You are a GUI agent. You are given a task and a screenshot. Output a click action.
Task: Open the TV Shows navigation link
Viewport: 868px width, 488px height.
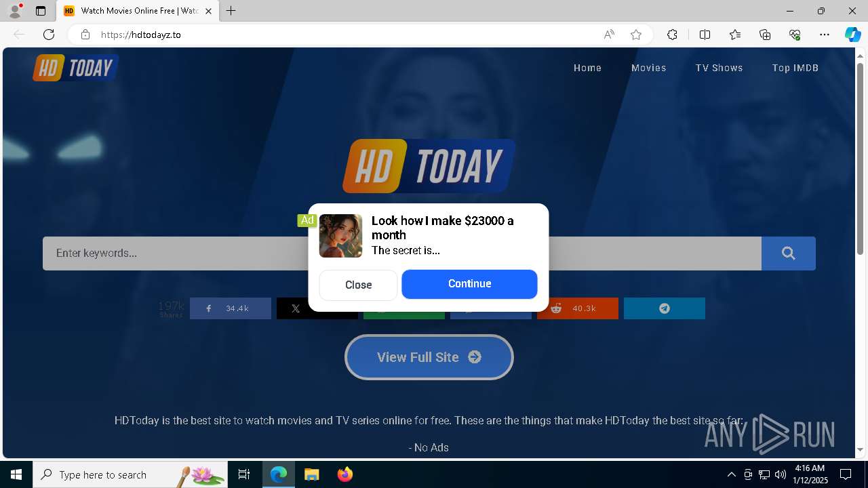pos(719,68)
